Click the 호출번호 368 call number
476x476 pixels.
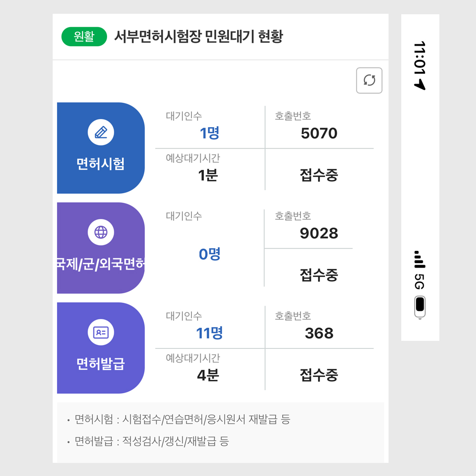(x=318, y=334)
